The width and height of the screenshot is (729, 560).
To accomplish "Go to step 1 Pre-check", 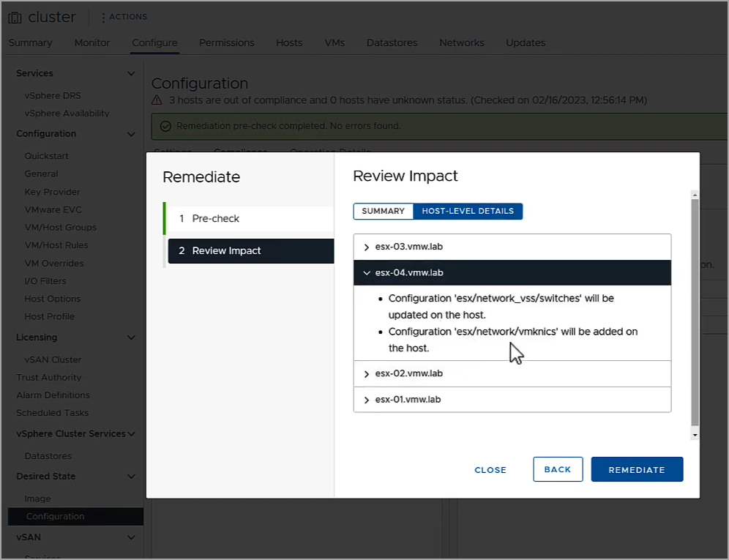I will 250,219.
